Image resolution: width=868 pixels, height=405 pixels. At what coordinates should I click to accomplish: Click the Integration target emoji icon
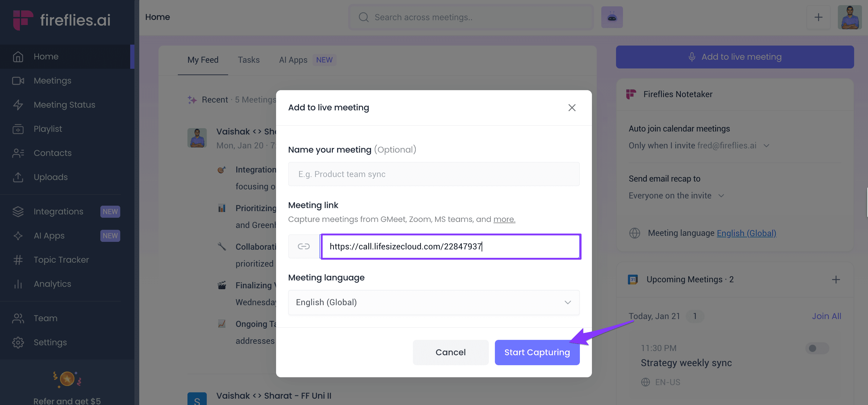tap(222, 169)
